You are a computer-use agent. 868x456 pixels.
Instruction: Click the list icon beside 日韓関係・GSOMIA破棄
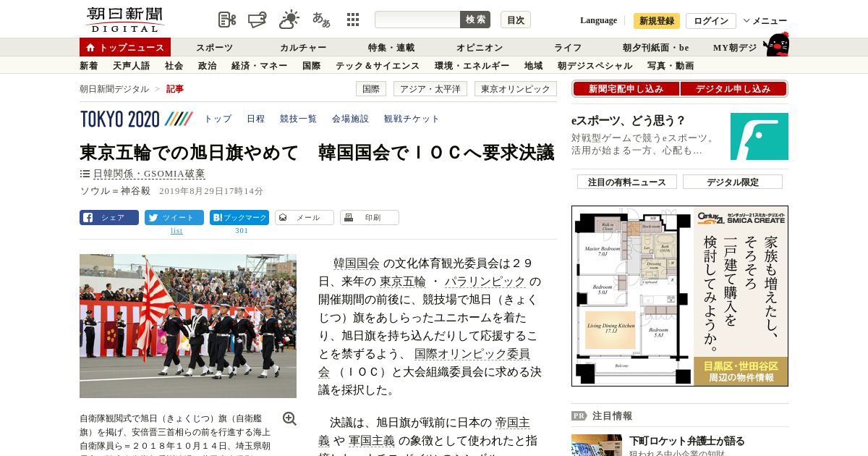[85, 174]
